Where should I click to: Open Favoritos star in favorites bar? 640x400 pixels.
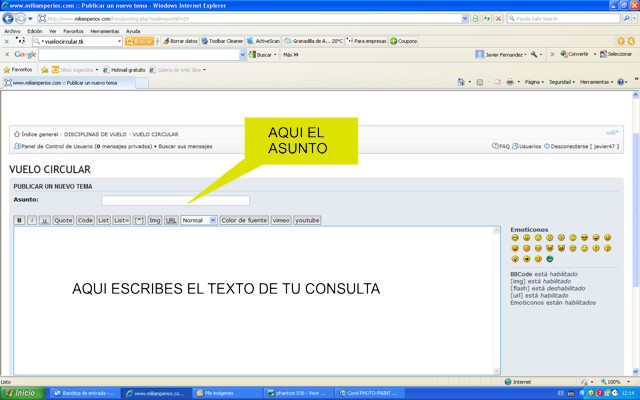click(x=20, y=69)
